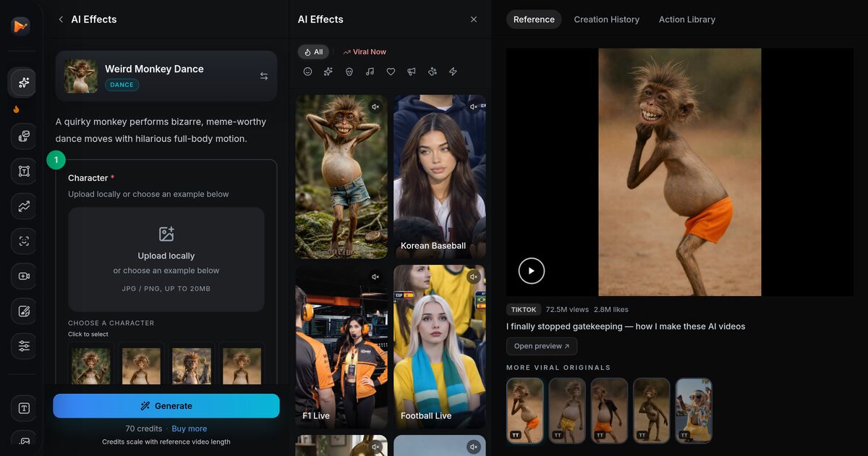Choose the third example character thumbnail
Image resolution: width=868 pixels, height=456 pixels.
(x=192, y=364)
